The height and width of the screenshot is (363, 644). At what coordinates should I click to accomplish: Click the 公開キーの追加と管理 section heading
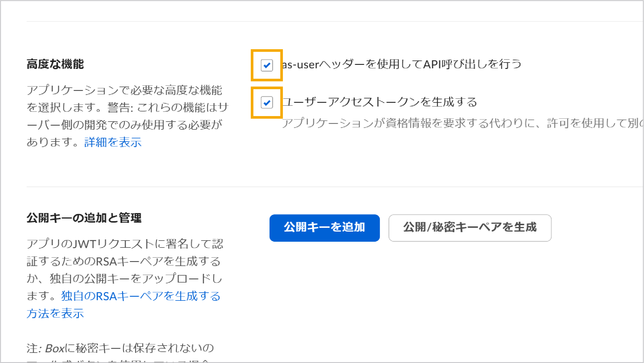(84, 218)
